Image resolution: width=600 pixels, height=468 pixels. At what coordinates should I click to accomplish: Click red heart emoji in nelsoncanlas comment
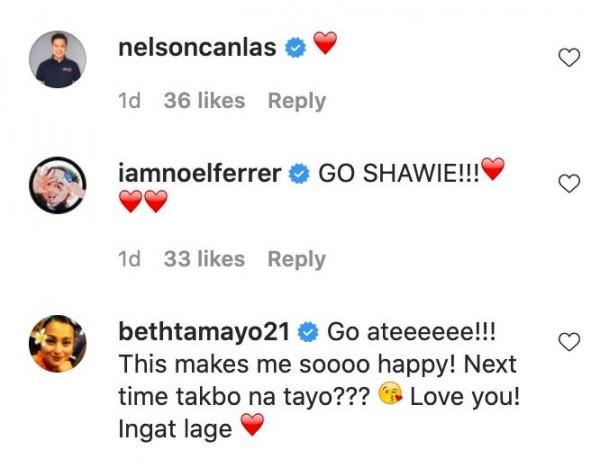pos(325,44)
